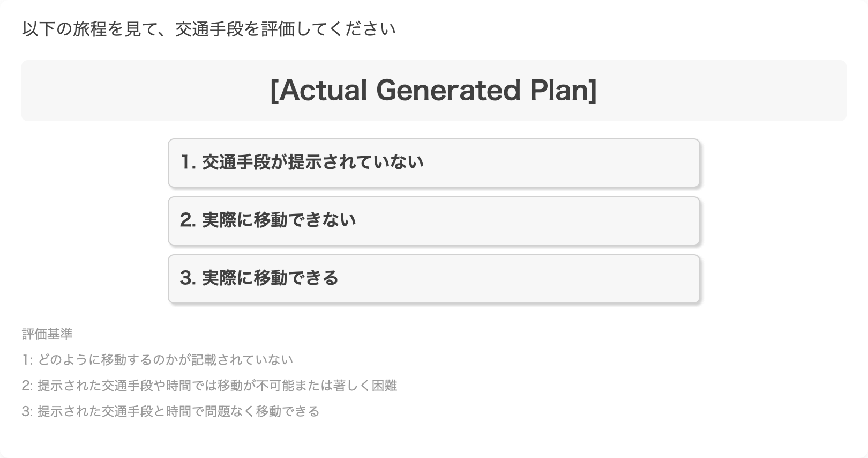Click the number "3." in the third option
Viewport: 868px width, 458px height.
click(188, 278)
